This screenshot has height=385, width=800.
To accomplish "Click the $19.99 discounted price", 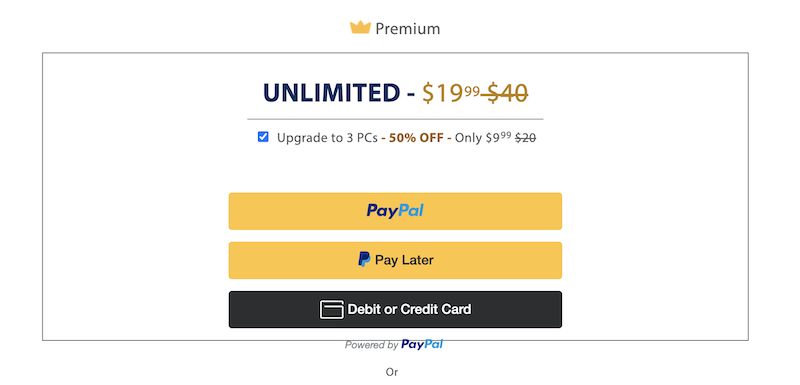I will click(x=451, y=93).
